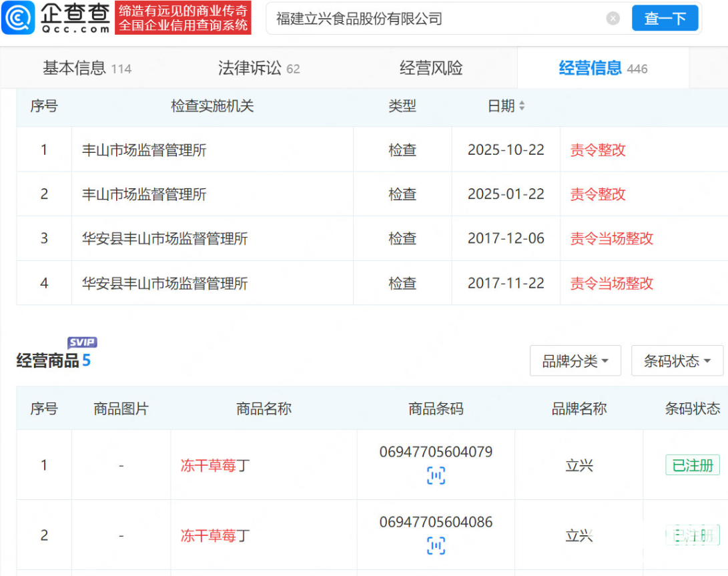Click barcode scan icon under 06947705604086
Screen dimensions: 728x576
click(436, 546)
